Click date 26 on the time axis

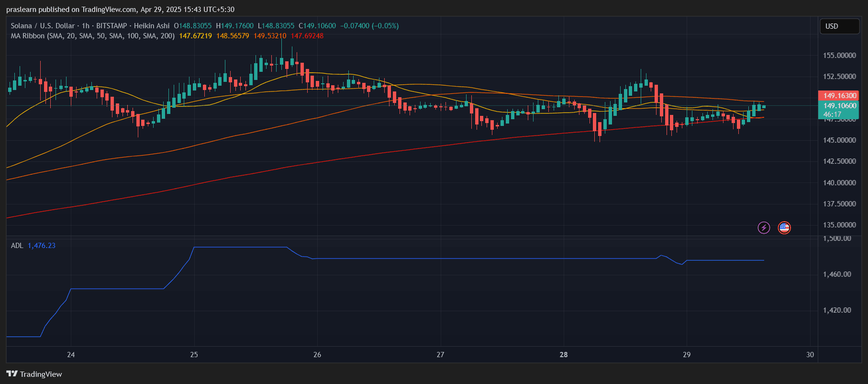click(317, 355)
